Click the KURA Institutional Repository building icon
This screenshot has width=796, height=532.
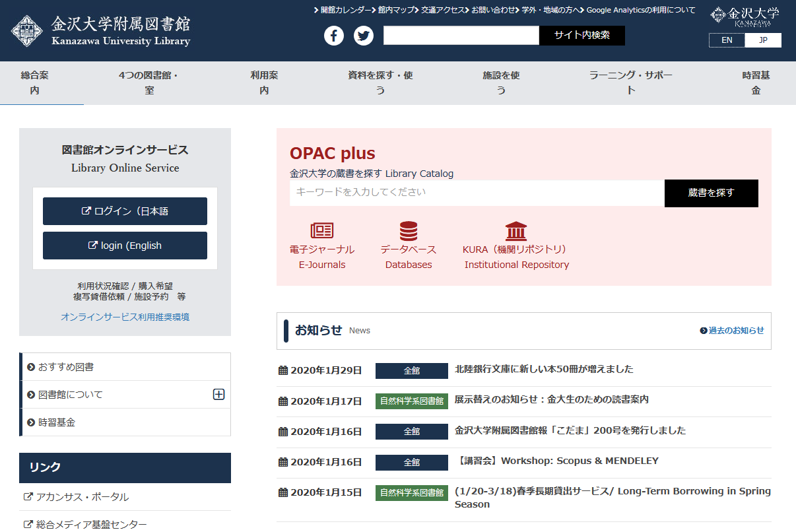coord(516,230)
